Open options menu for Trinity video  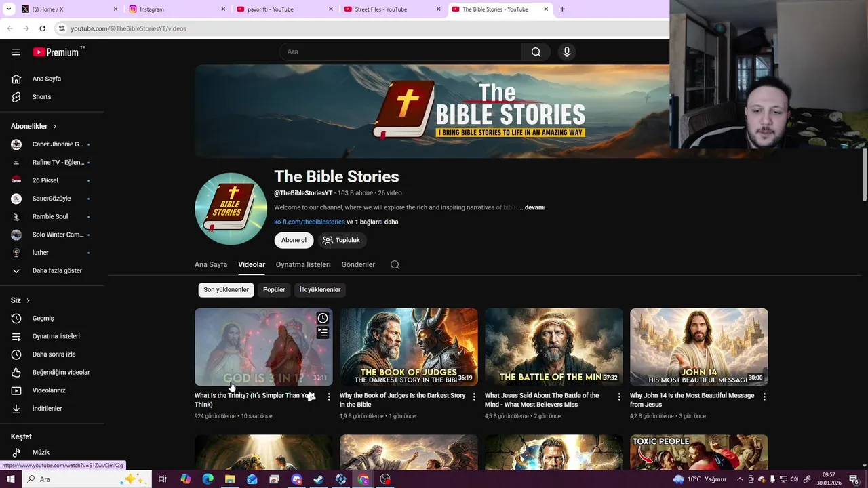point(329,396)
